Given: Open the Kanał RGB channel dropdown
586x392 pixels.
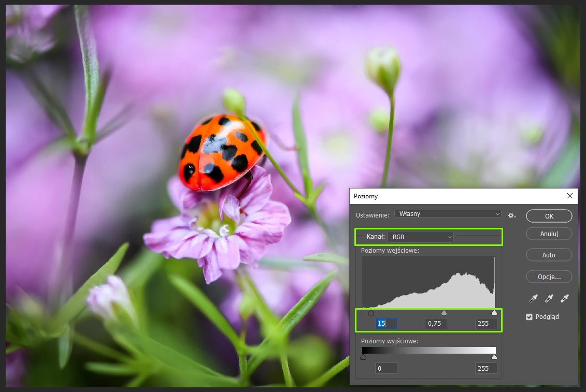Looking at the screenshot, I should click(421, 237).
